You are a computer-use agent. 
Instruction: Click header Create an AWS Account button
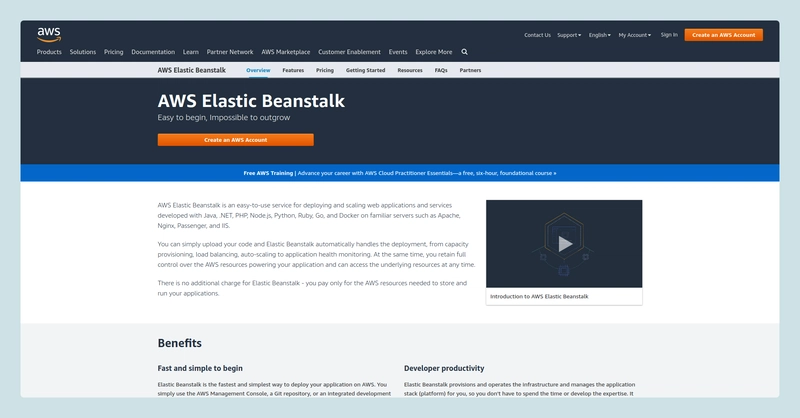coord(723,35)
